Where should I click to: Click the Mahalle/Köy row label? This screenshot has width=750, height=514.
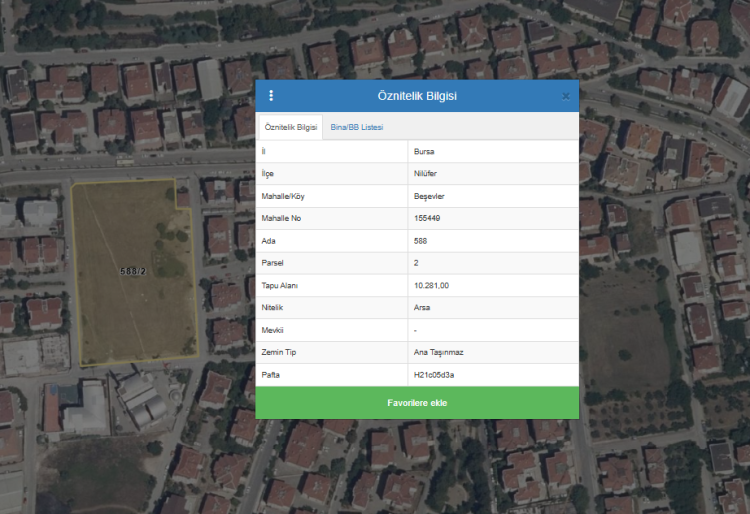click(x=283, y=196)
